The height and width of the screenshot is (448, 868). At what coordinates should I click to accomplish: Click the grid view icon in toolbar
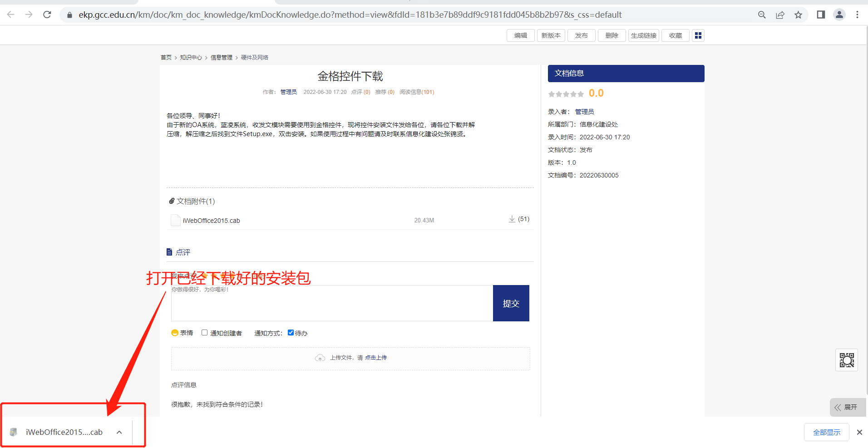click(698, 35)
